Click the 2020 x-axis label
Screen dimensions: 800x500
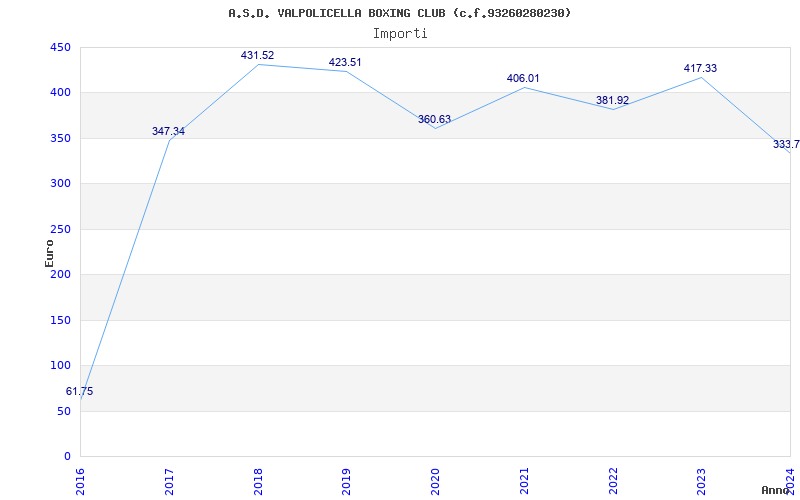click(x=435, y=482)
